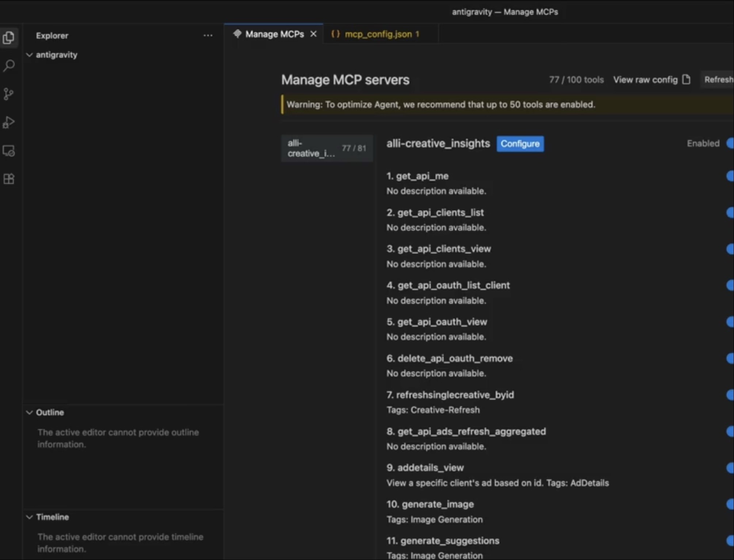Toggle the addetails_view tool switch
This screenshot has height=560, width=734.
point(730,468)
